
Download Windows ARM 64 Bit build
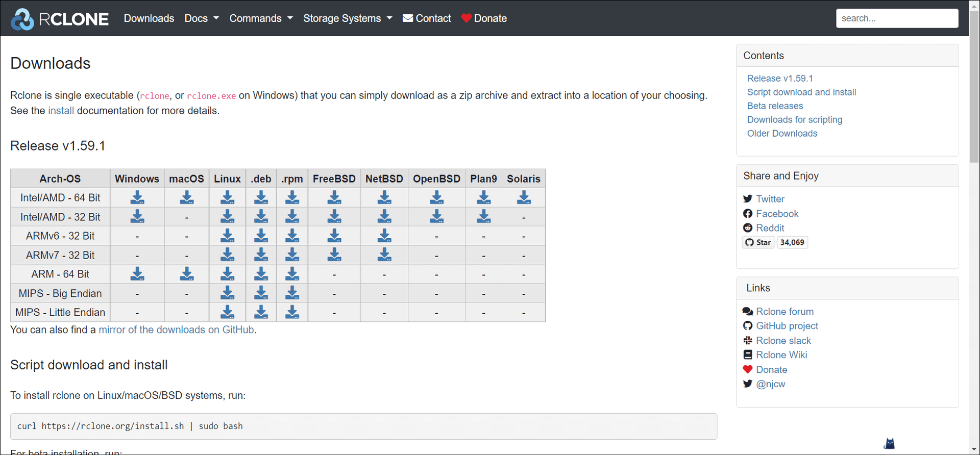tap(137, 274)
